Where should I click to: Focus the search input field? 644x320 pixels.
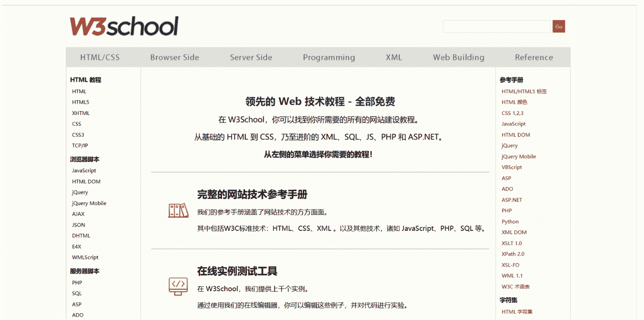pos(497,26)
